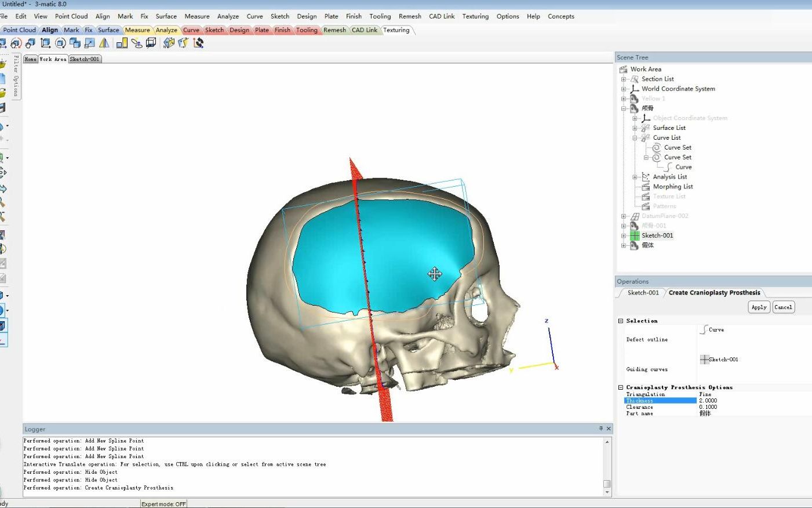Click the Curve item's curve icon in Scene Tree
This screenshot has height=508, width=812.
point(669,167)
